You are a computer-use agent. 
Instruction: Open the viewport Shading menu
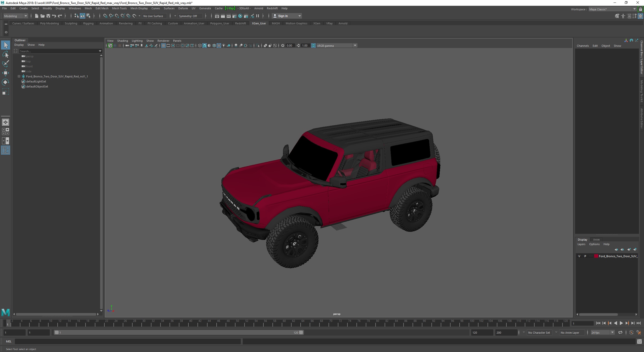point(123,41)
